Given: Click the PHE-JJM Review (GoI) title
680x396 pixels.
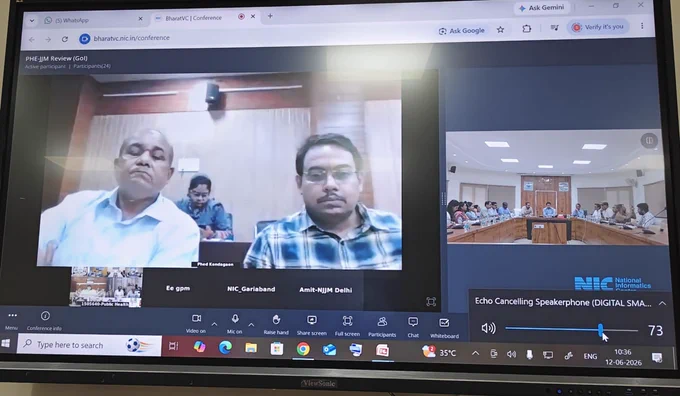Looking at the screenshot, I should coord(56,58).
